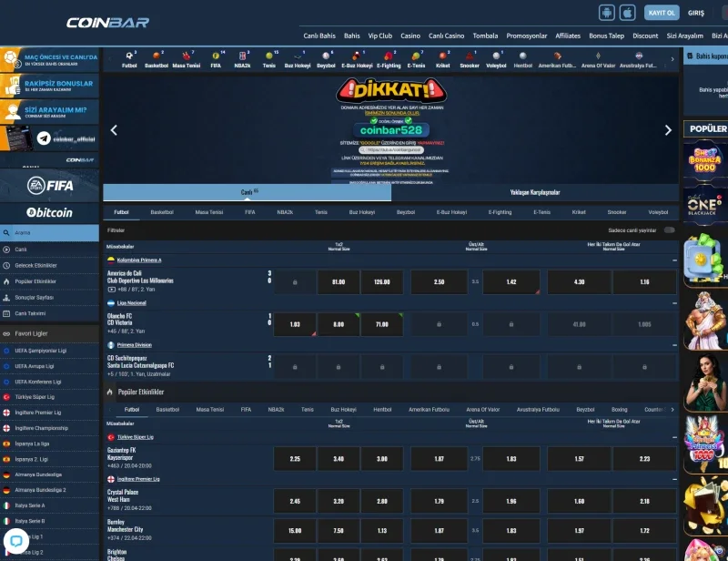Select Basketbol tab in live section

[x=162, y=212]
